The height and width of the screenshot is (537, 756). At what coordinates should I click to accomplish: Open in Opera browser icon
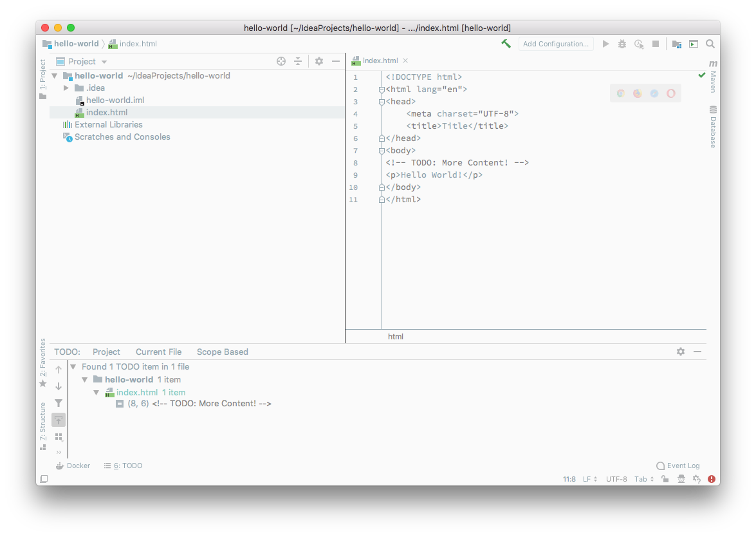coord(671,93)
